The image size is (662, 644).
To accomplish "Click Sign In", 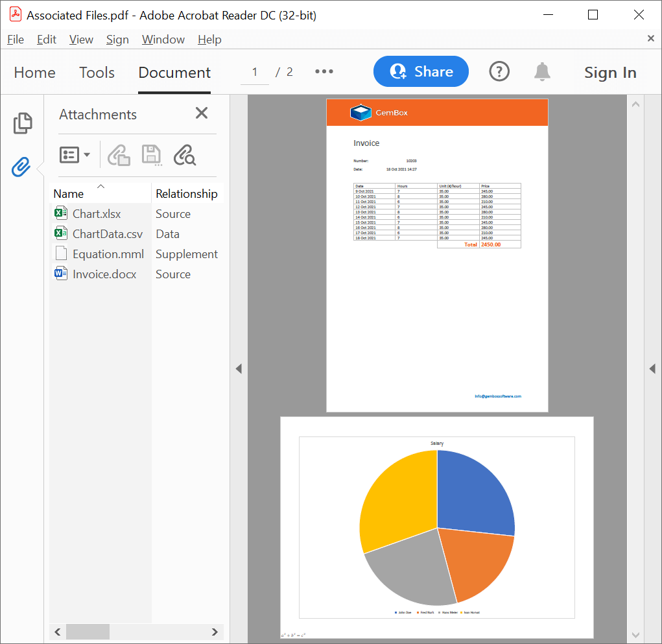I will [610, 73].
